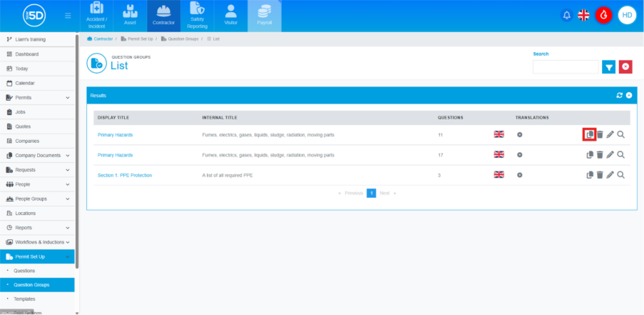Click in the Search input field
This screenshot has height=315, width=644.
pyautogui.click(x=566, y=66)
